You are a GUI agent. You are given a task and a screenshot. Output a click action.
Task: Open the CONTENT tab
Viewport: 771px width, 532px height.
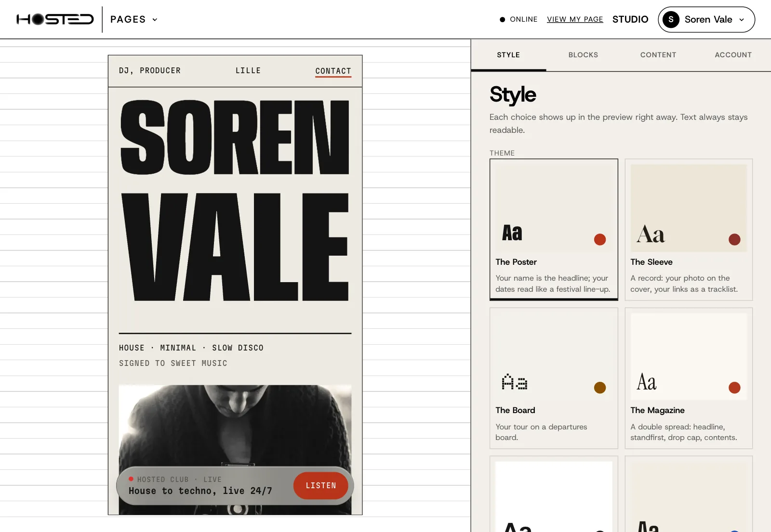[x=658, y=55]
